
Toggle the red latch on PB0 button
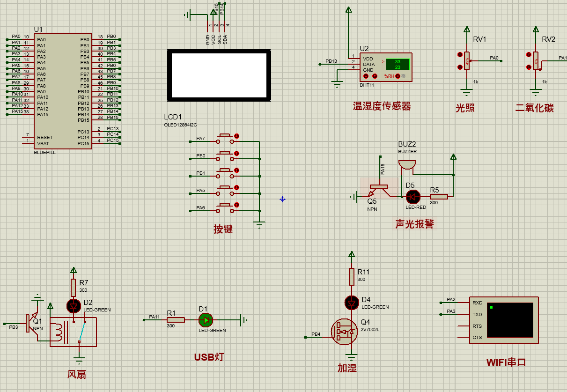pyautogui.click(x=237, y=153)
